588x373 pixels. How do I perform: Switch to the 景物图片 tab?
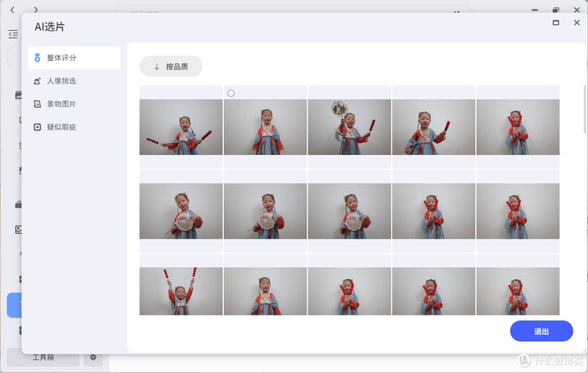coord(74,104)
